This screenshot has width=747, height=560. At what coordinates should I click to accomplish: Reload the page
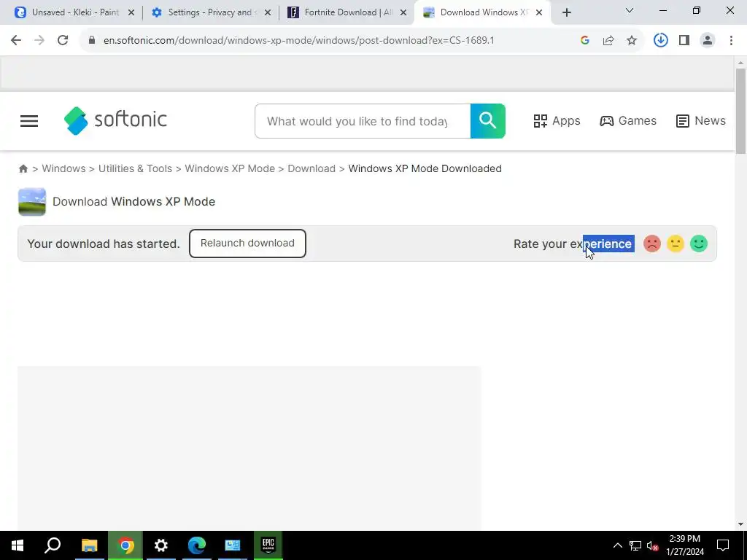(63, 41)
